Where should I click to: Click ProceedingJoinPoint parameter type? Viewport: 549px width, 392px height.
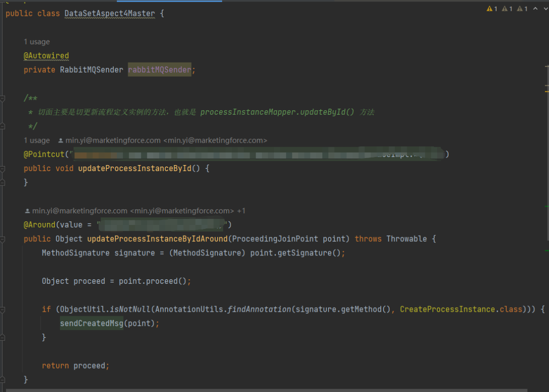point(275,239)
